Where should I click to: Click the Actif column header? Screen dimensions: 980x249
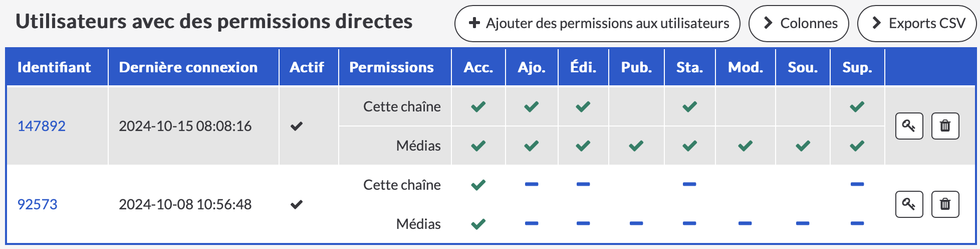307,67
